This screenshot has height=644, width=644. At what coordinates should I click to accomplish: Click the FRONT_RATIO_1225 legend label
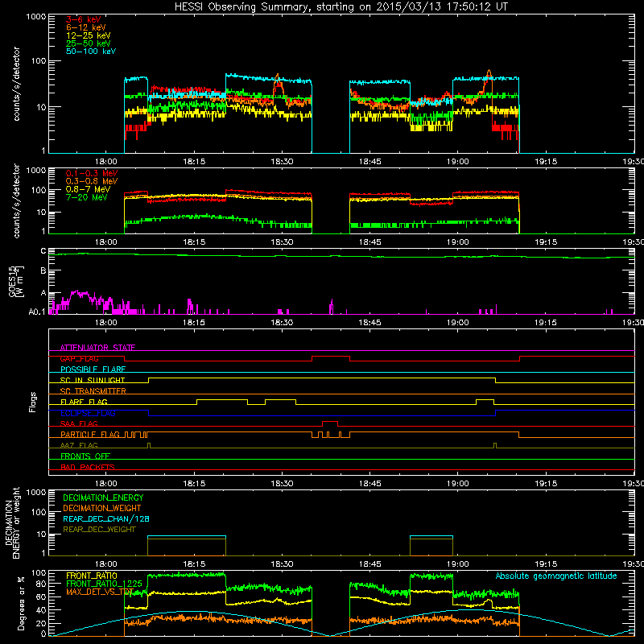[x=104, y=584]
